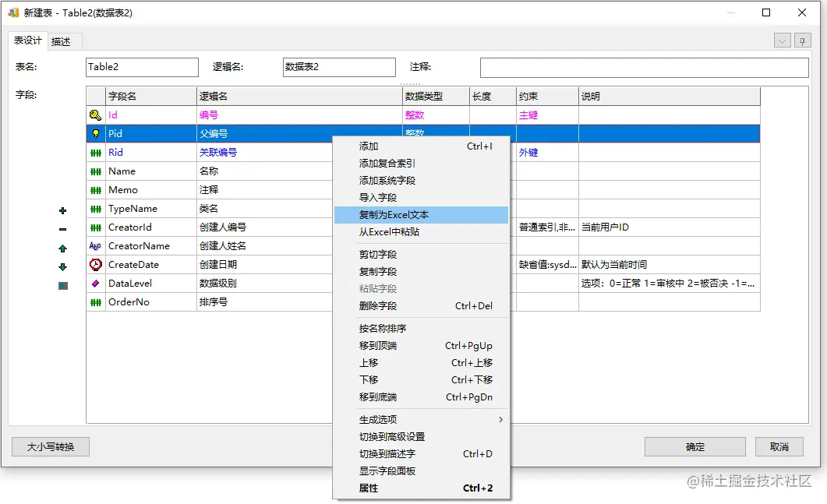Image resolution: width=827 pixels, height=504 pixels.
Task: Select 复制字段 in context menu
Action: [422, 272]
